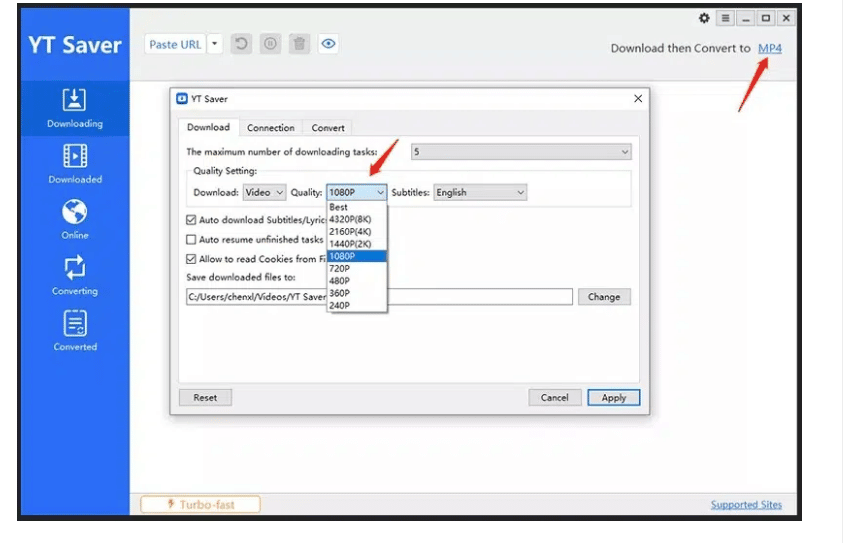Click the resume all (circular arrow) toolbar icon
Image resolution: width=851 pixels, height=543 pixels.
[242, 44]
